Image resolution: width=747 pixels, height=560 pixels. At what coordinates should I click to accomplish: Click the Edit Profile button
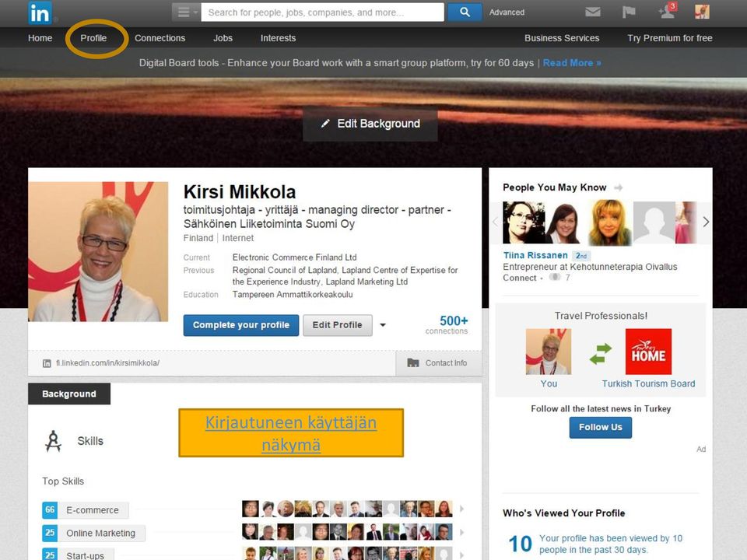coord(337,325)
